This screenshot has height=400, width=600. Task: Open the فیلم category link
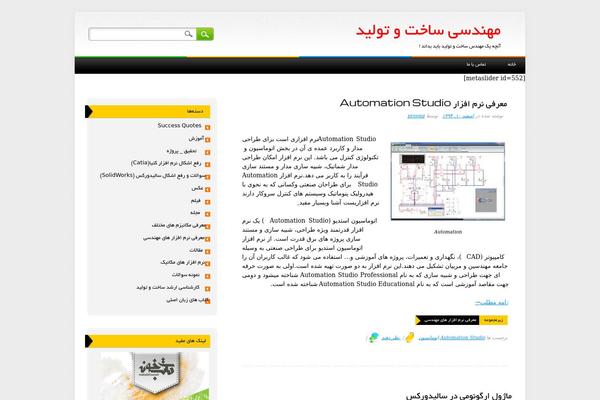(x=196, y=200)
